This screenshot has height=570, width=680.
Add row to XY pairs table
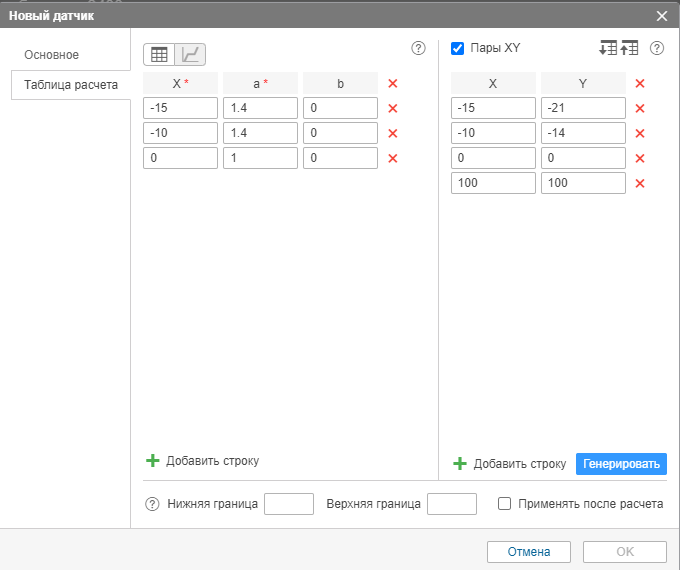(x=510, y=464)
